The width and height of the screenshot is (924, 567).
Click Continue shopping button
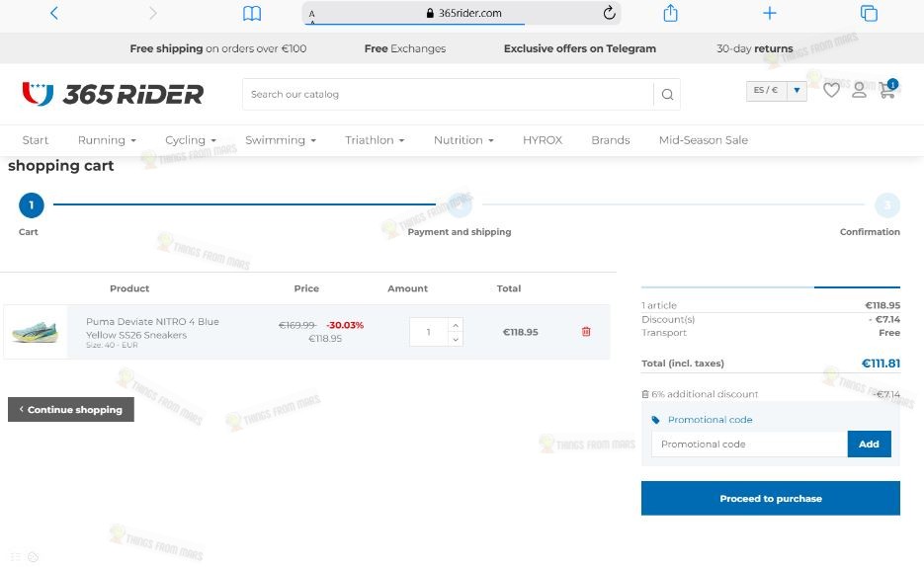point(71,409)
